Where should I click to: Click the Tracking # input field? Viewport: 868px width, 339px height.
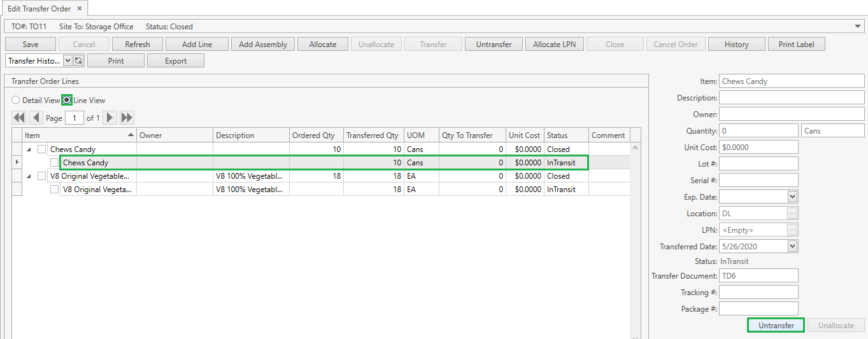(758, 293)
